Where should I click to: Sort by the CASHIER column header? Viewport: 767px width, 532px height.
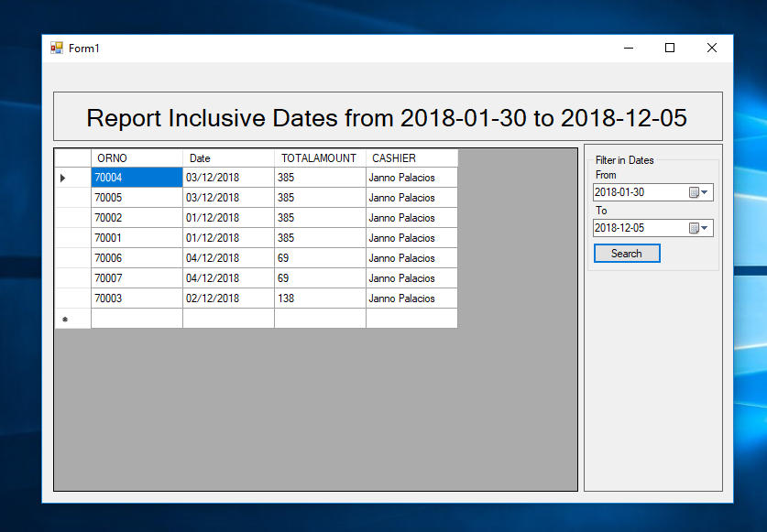pos(411,158)
